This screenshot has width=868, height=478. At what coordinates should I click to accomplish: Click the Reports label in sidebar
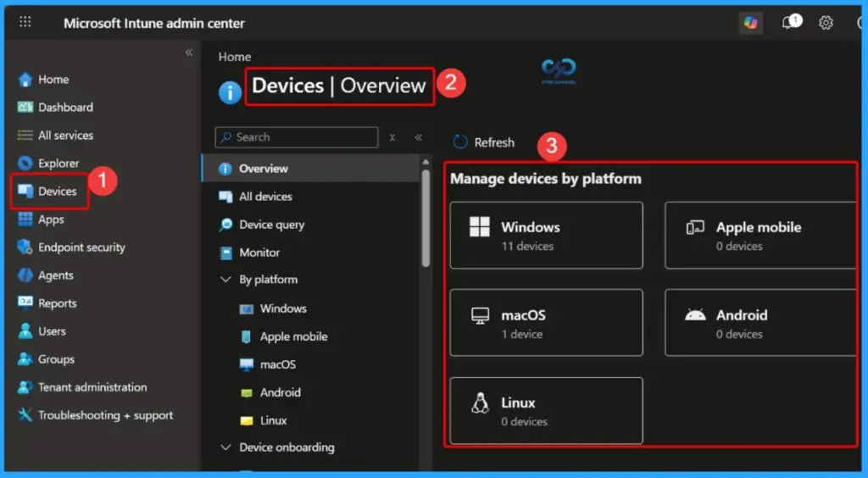pyautogui.click(x=57, y=303)
